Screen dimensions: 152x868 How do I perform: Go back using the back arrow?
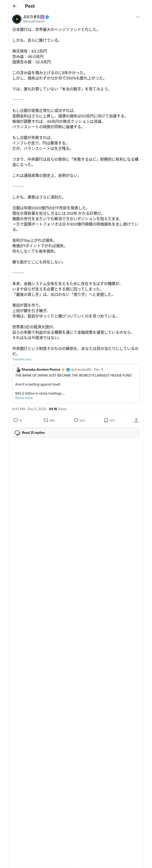[14, 6]
